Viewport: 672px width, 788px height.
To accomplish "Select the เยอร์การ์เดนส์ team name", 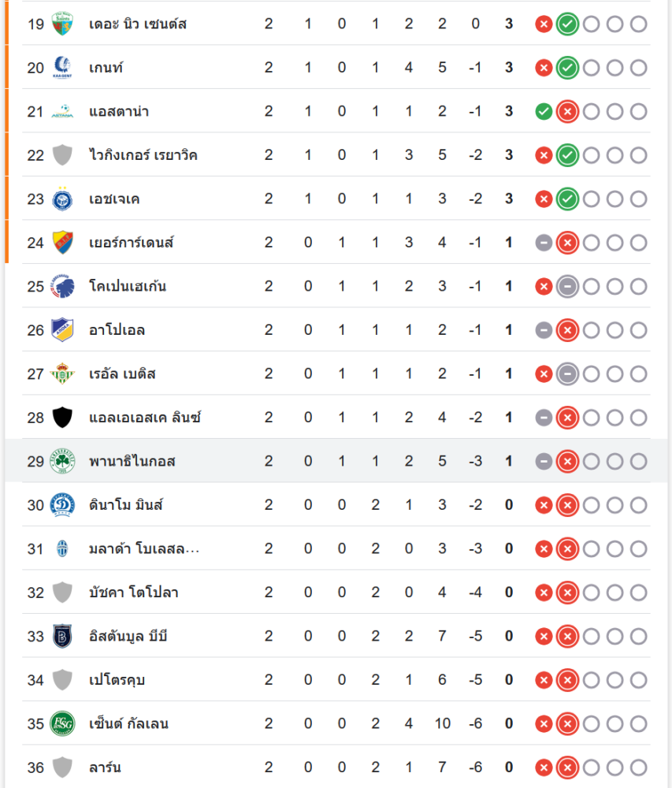I will 132,243.
